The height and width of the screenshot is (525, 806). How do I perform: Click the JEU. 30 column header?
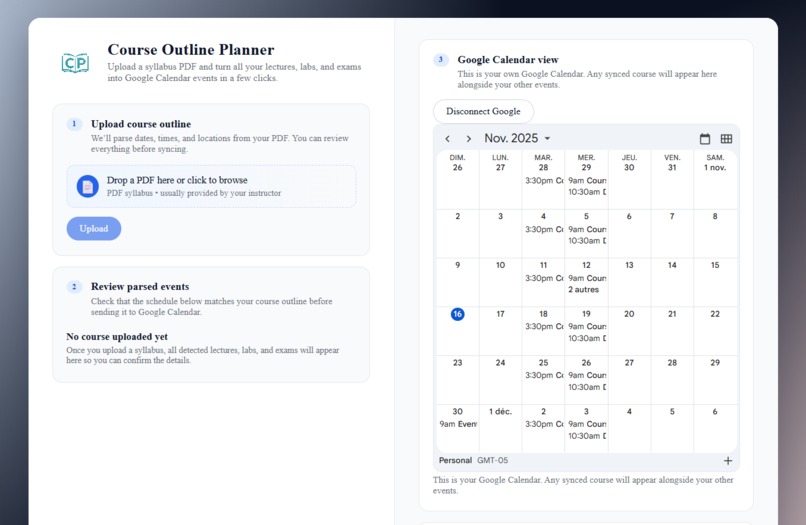point(629,162)
